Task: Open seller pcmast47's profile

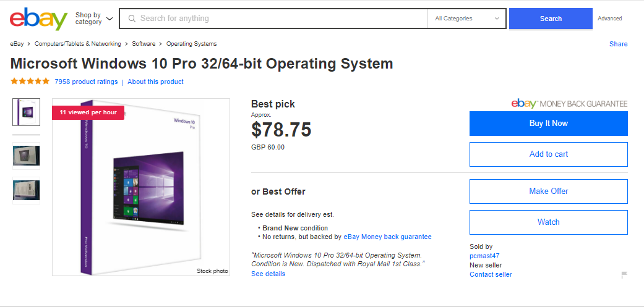Action: (484, 256)
